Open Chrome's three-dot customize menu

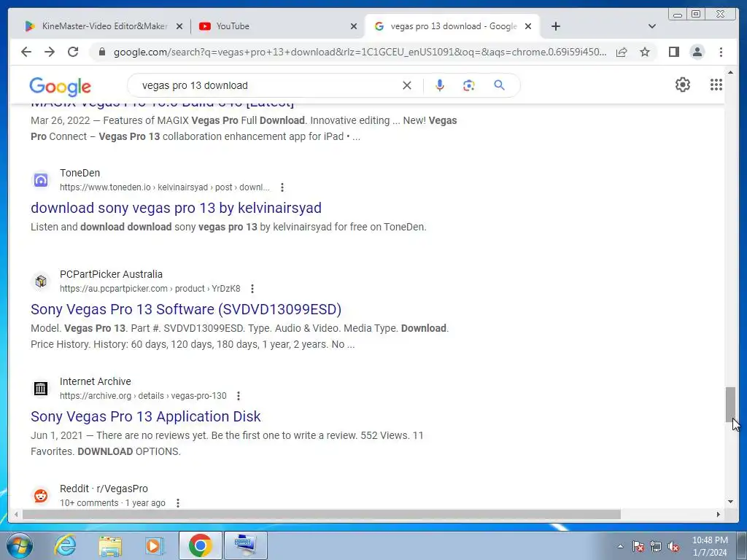721,52
